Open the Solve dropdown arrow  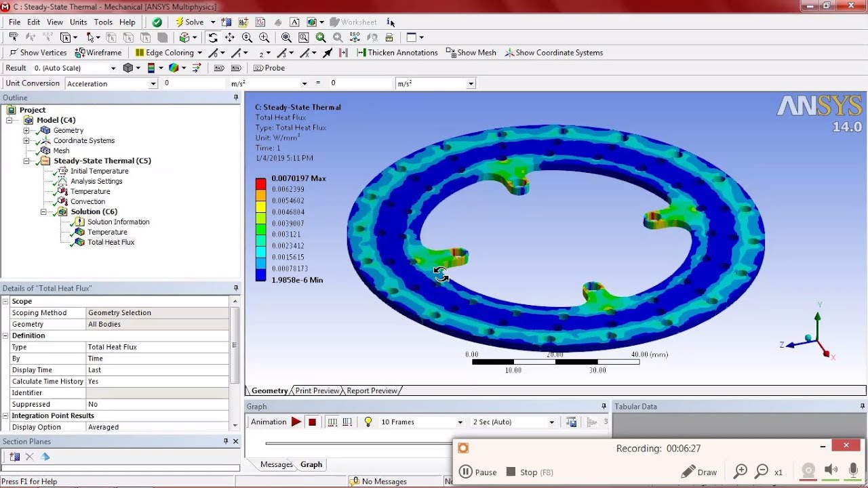pos(212,22)
